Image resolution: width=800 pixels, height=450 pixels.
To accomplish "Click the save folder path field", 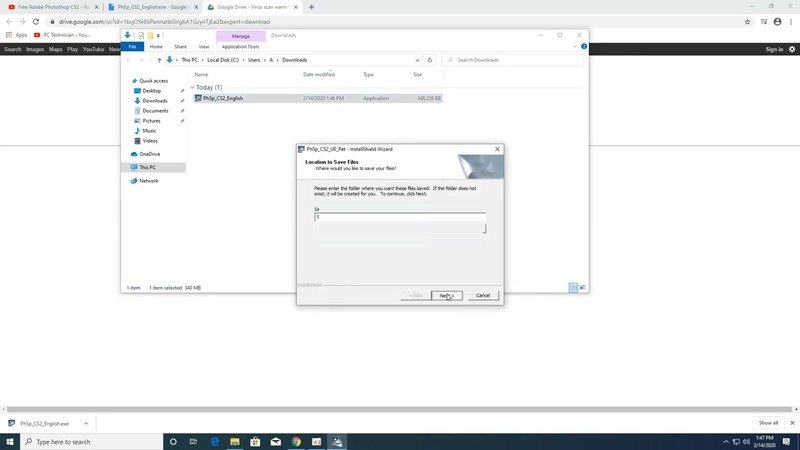I will click(x=399, y=217).
